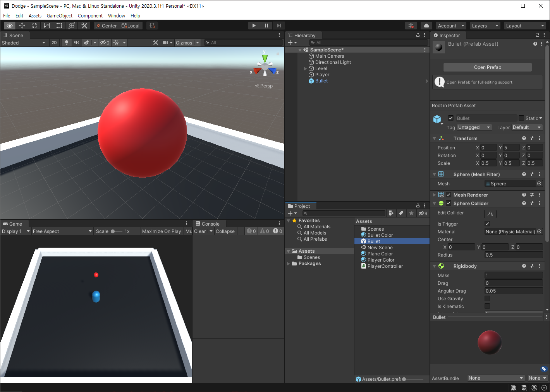Open the Layer Default dropdown

527,127
